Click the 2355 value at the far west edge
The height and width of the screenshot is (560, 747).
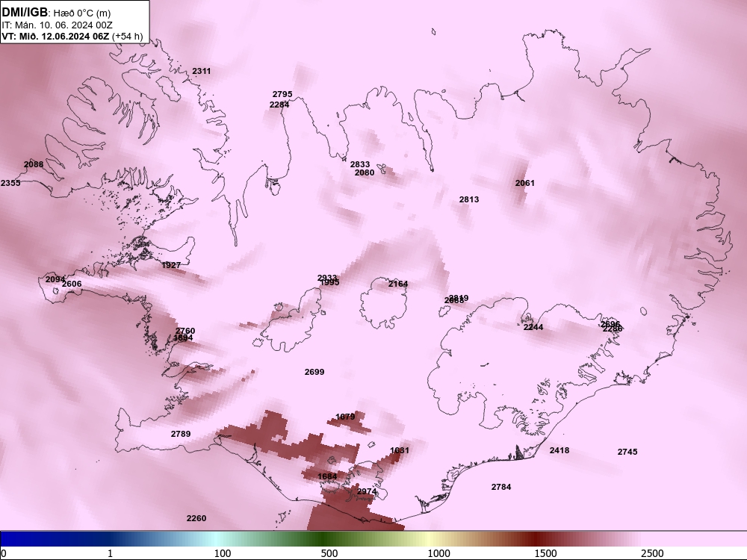tap(10, 183)
